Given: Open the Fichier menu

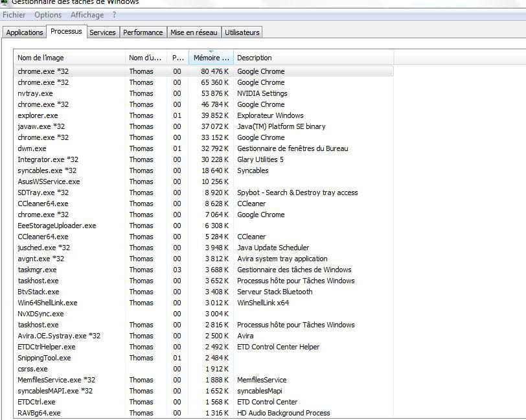Looking at the screenshot, I should tap(14, 15).
